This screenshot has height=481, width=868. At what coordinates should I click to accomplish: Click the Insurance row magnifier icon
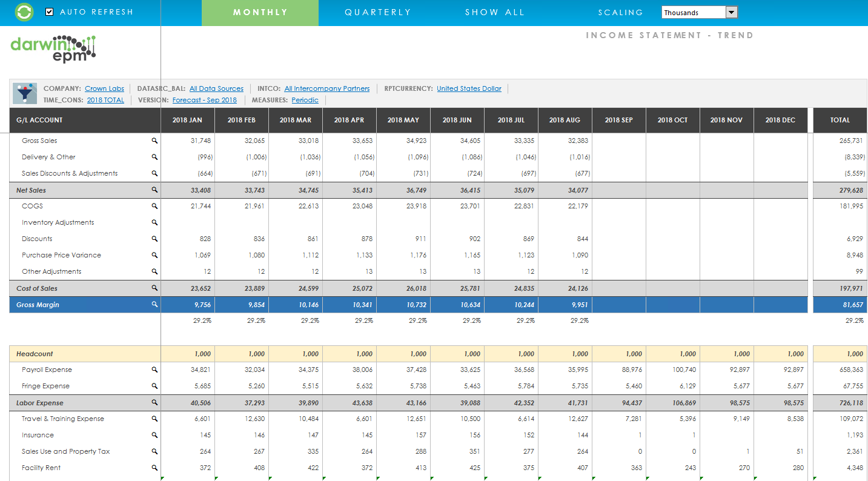click(154, 435)
